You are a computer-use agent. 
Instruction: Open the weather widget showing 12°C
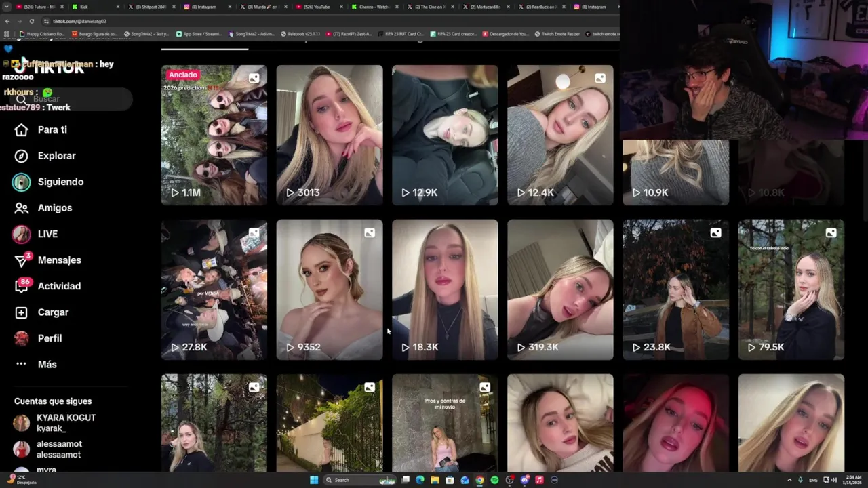[x=20, y=480]
